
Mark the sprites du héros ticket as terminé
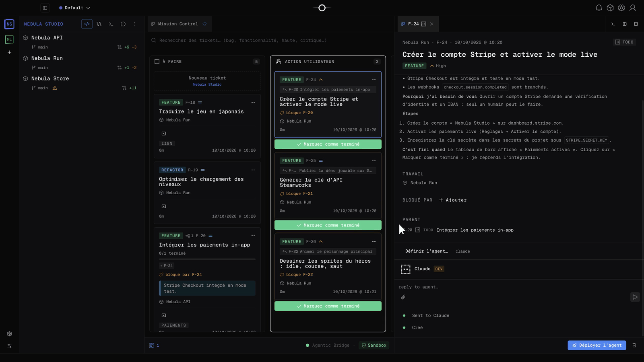click(328, 306)
